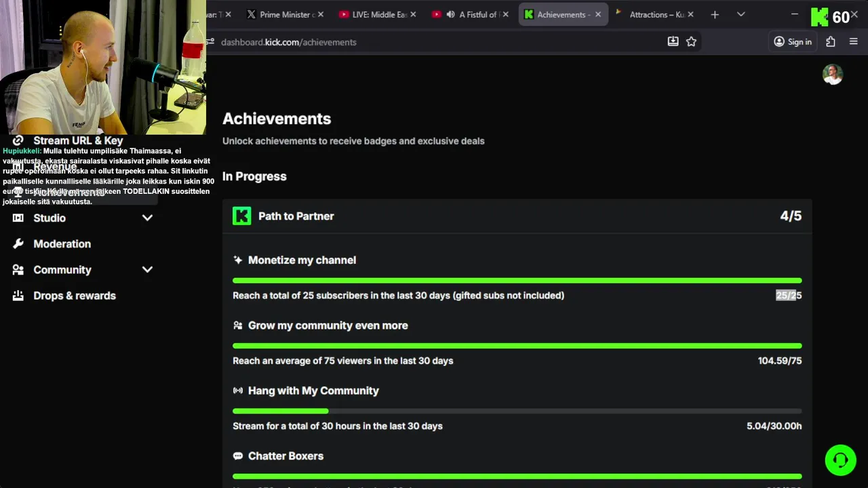This screenshot has width=868, height=488.
Task: Click the install app icon in address bar
Action: (x=673, y=41)
